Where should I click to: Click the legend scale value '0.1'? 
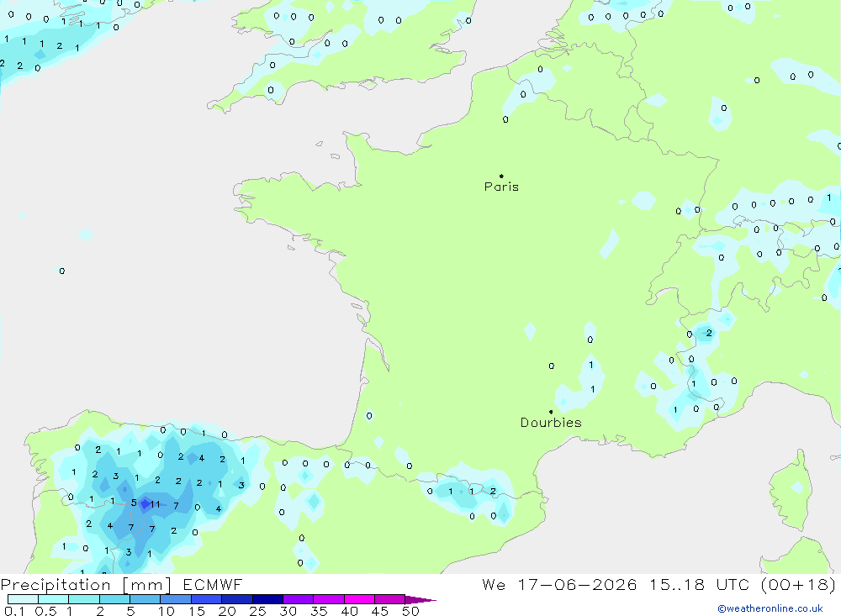[x=14, y=611]
